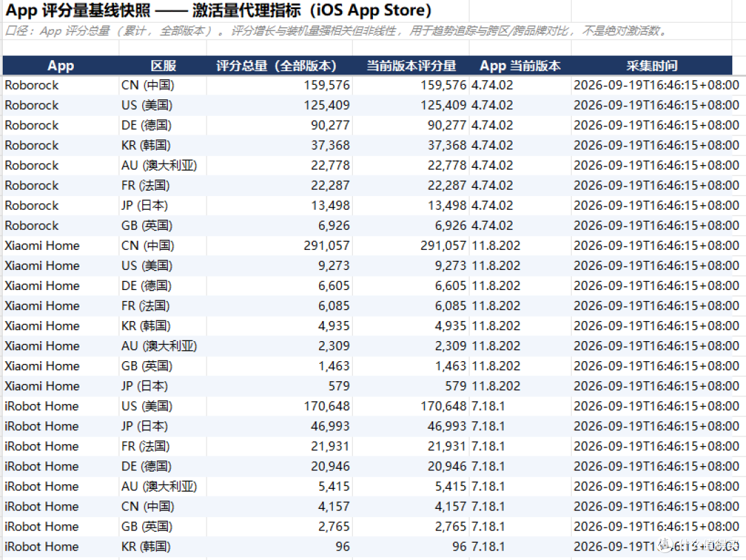Select Xiaomi Home KR total count 4,935

pos(334,326)
